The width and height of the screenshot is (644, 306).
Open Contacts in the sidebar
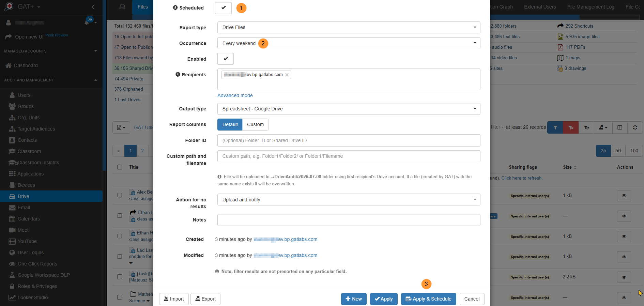[x=27, y=140]
